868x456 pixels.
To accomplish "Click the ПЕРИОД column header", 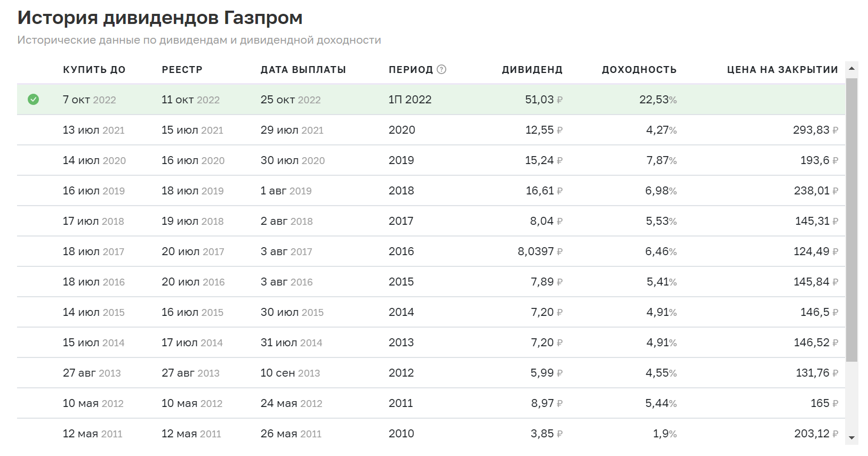I will click(411, 70).
